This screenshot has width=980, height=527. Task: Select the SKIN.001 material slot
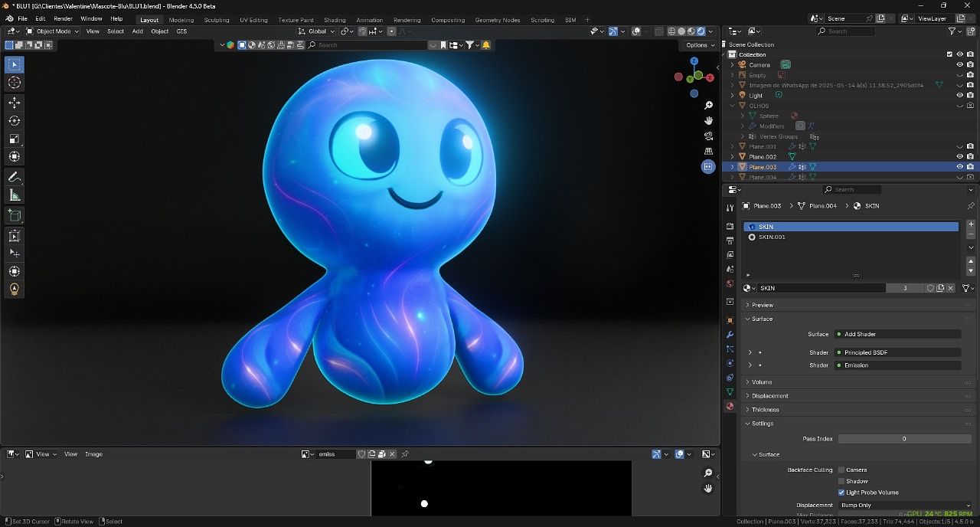click(772, 237)
